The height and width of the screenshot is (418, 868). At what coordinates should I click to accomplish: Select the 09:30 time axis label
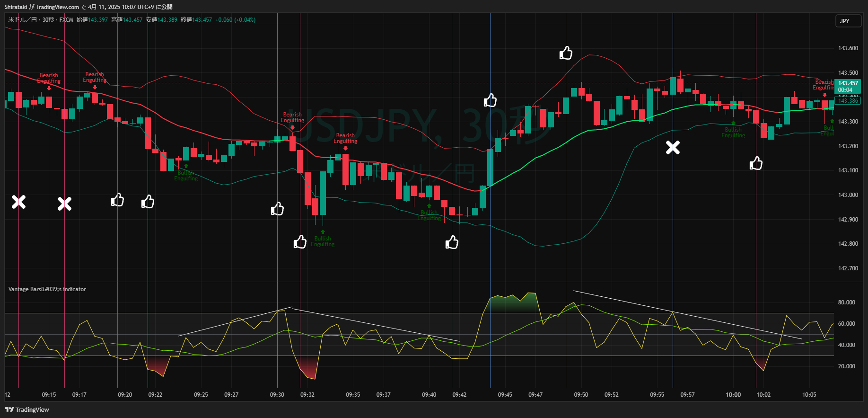pos(277,395)
